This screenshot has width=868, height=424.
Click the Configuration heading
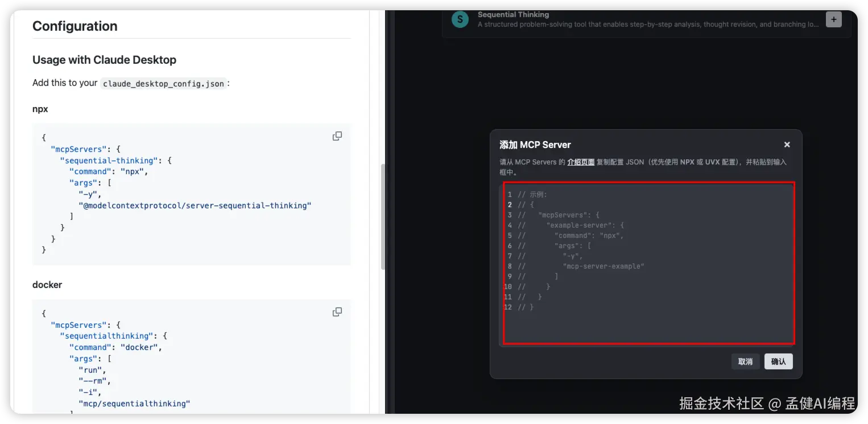pos(75,26)
